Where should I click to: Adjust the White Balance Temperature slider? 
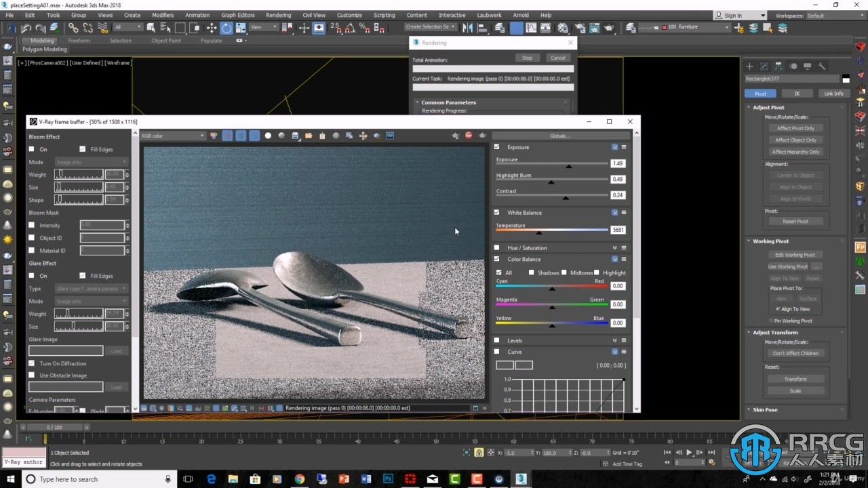(x=539, y=231)
